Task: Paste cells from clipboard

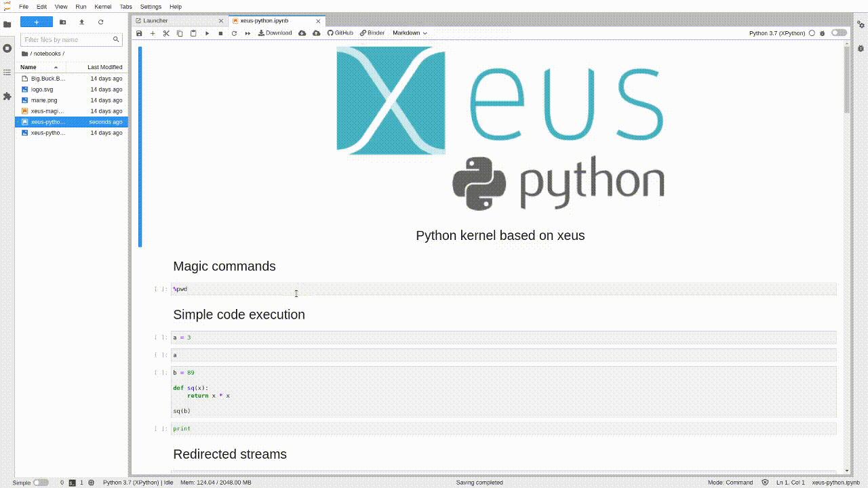Action: [193, 33]
